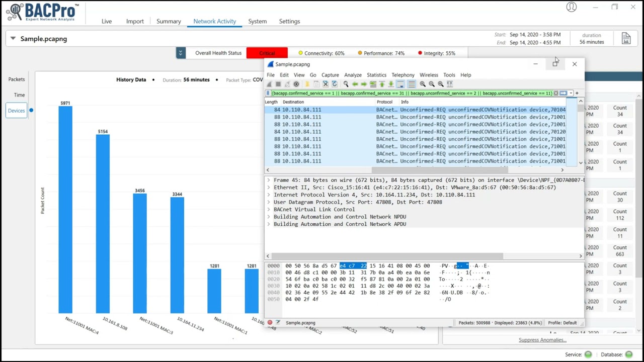
Task: Add a filter button with plus icon
Action: [577, 93]
